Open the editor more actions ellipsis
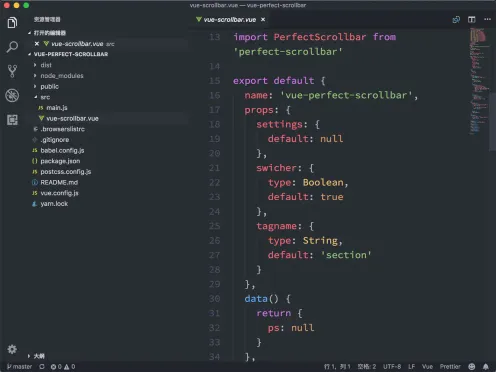This screenshot has height=372, width=496. pyautogui.click(x=487, y=19)
